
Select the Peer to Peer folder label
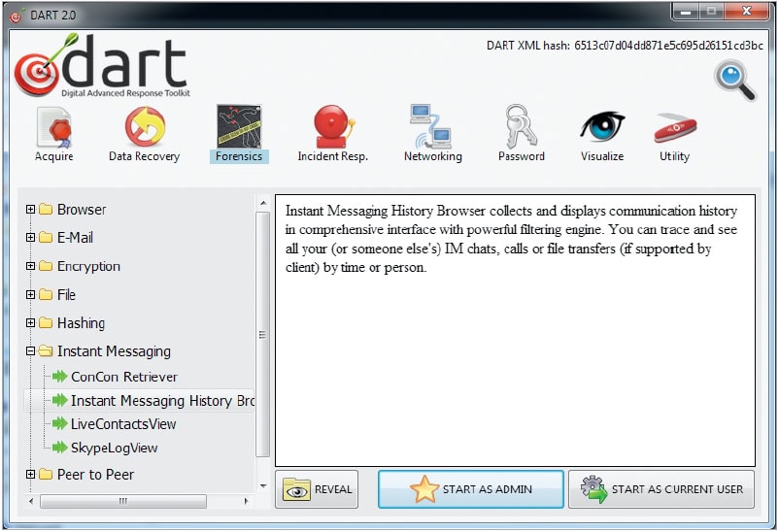tap(95, 475)
